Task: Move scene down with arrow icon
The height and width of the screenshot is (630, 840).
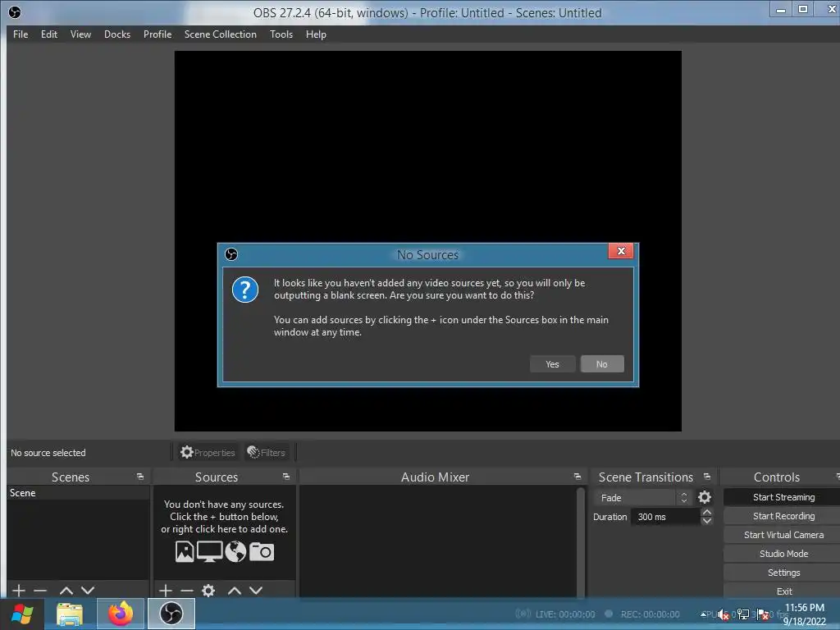Action: (x=88, y=591)
